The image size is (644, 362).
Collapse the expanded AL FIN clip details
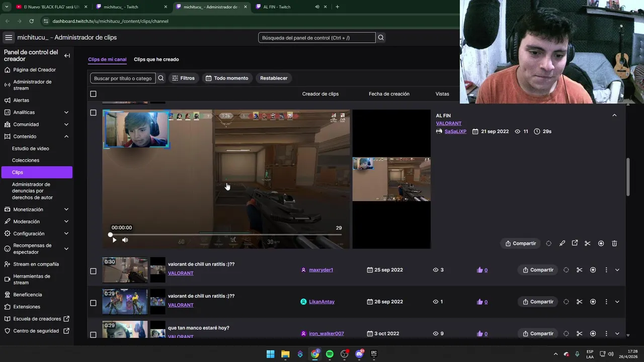(614, 115)
